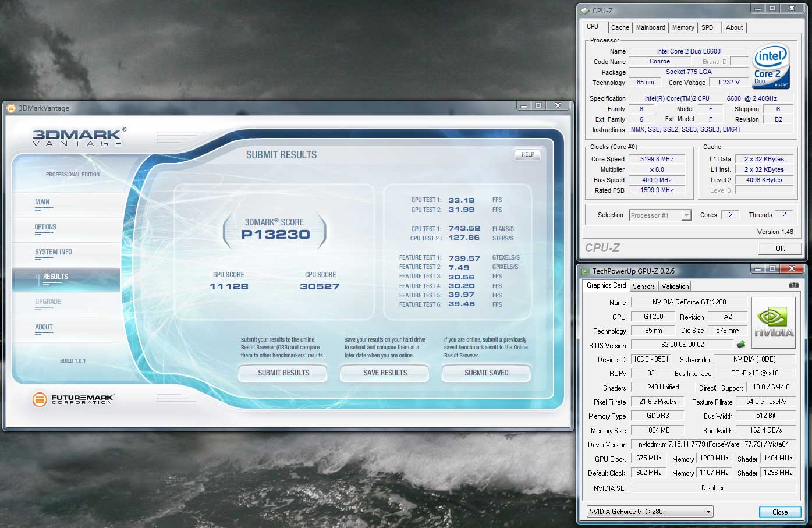Switch to the Sensors tab in GPU-Z
Screen dimensions: 812x528
[x=644, y=286]
